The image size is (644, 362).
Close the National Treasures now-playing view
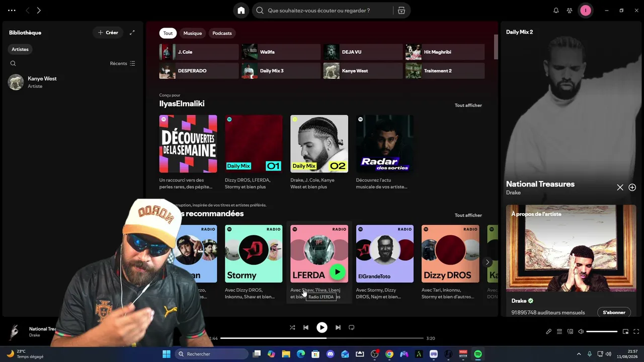coord(620,187)
